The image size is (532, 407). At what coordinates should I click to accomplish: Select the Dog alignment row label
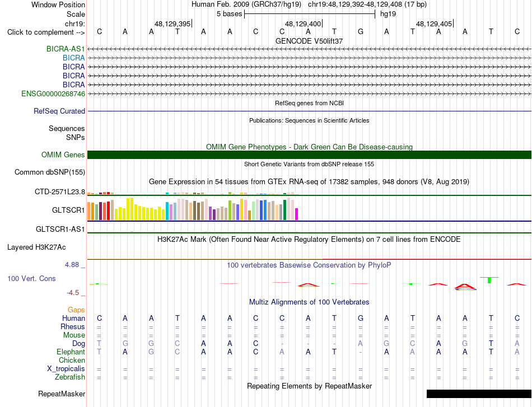point(78,344)
